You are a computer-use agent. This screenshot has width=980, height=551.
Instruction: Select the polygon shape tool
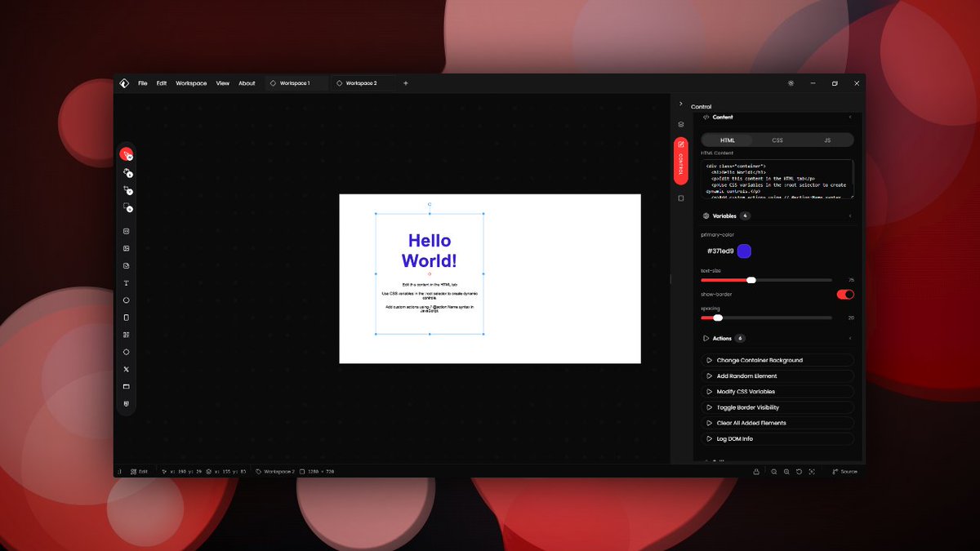126,352
